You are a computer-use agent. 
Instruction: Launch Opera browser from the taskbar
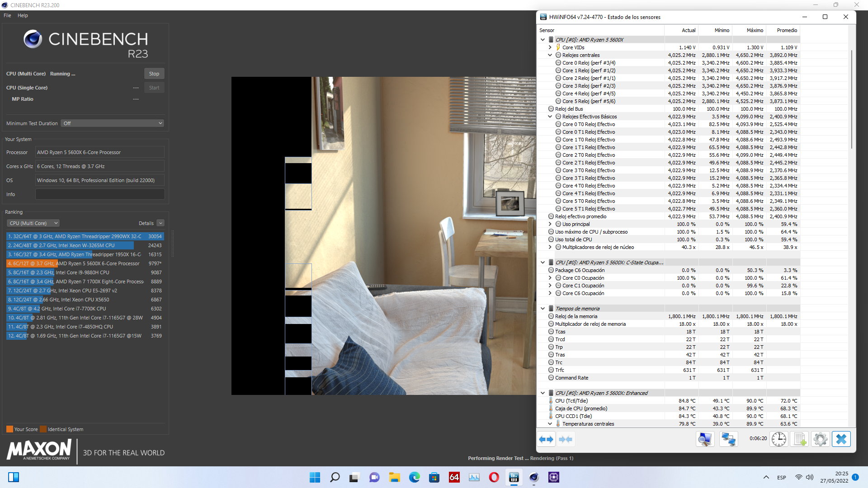coord(494,477)
